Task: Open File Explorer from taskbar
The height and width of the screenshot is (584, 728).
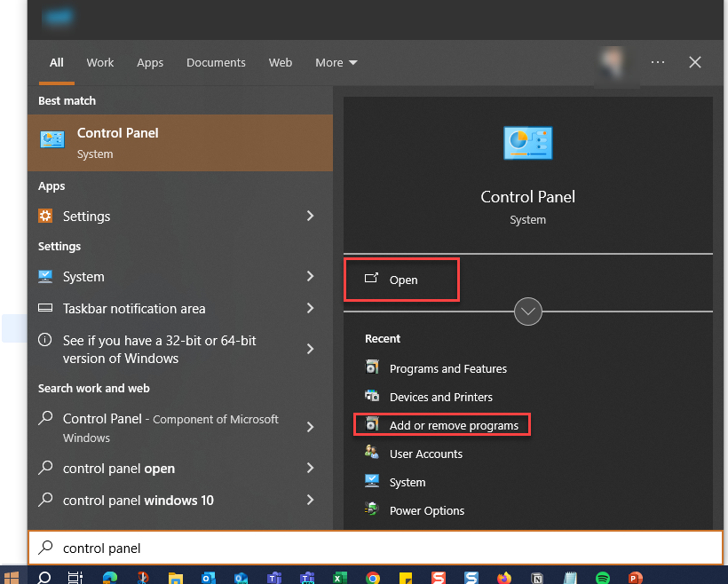Action: (176, 578)
